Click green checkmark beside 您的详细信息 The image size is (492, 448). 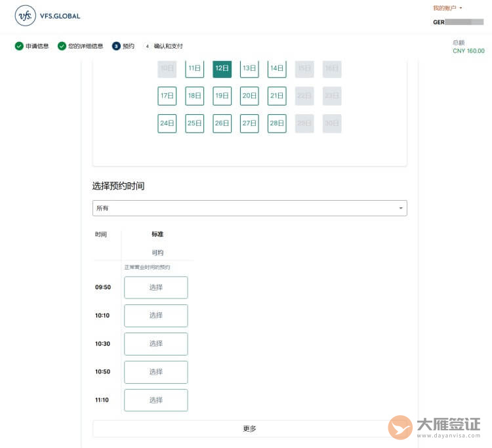point(62,46)
